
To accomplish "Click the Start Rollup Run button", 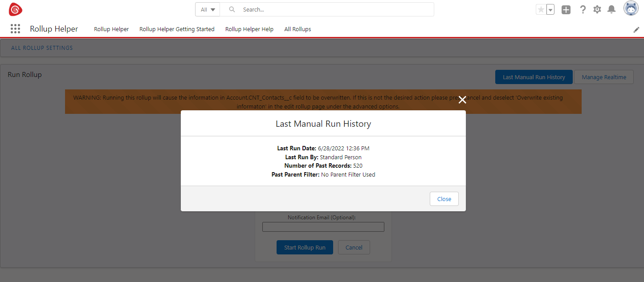I will pyautogui.click(x=305, y=247).
